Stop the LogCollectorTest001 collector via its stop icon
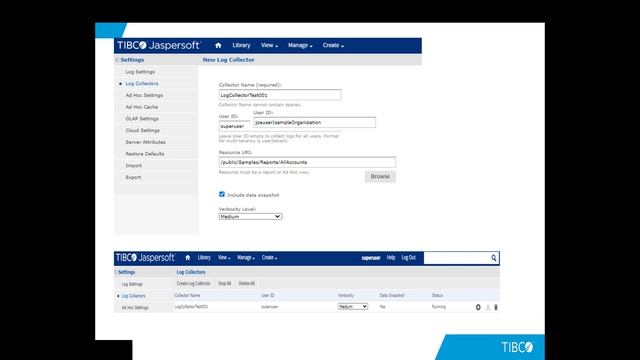640x360 pixels. pyautogui.click(x=478, y=307)
